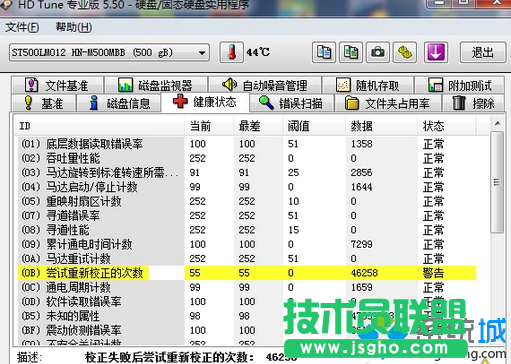Click the 状态 column header
The width and height of the screenshot is (511, 364).
tap(446, 126)
